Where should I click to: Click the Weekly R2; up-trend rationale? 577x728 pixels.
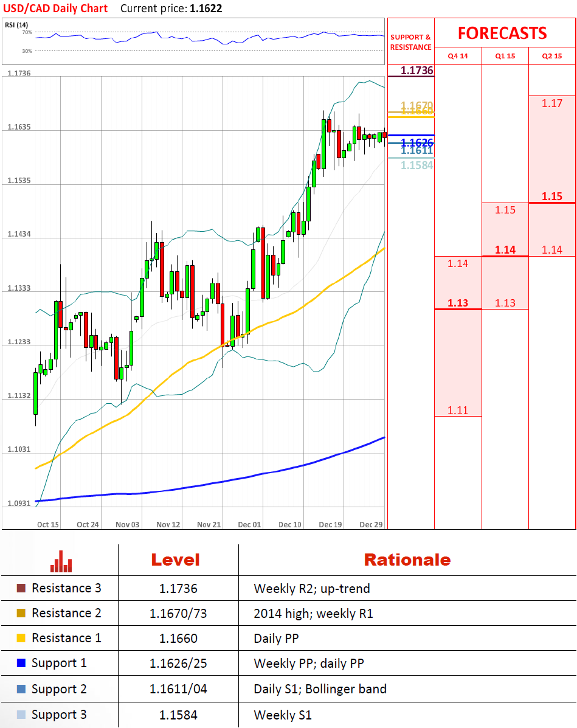point(312,589)
